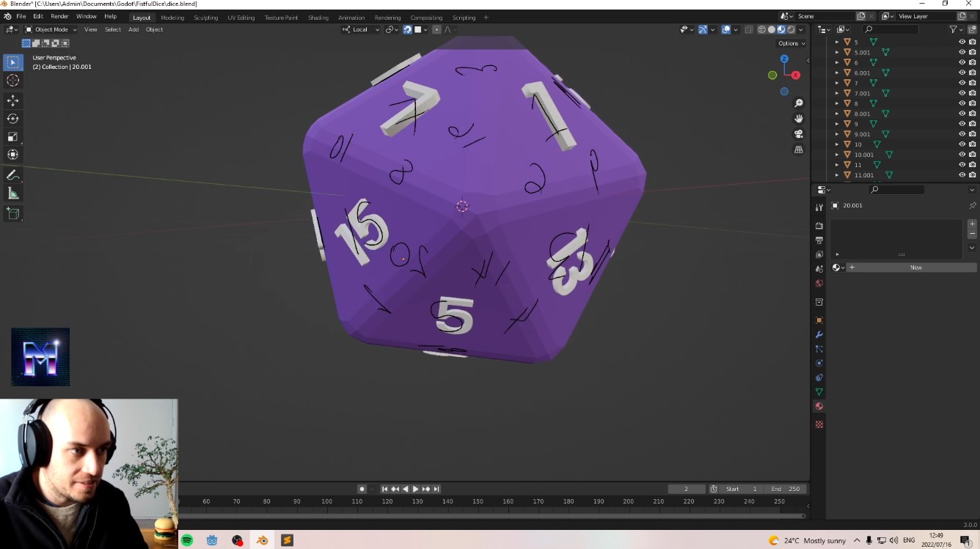980x549 pixels.
Task: Switch to the Modeling workspace tab
Action: coord(172,18)
